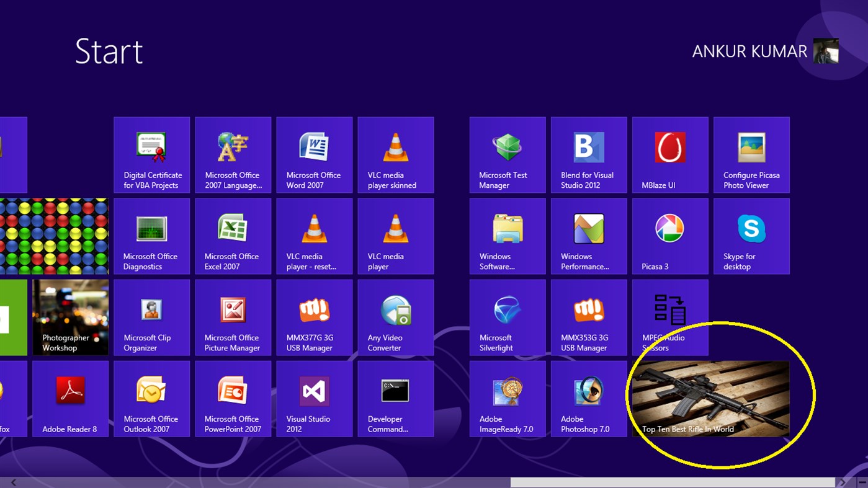Launch Microsoft Office 2007 Language tile
The height and width of the screenshot is (488, 868).
coord(233,155)
